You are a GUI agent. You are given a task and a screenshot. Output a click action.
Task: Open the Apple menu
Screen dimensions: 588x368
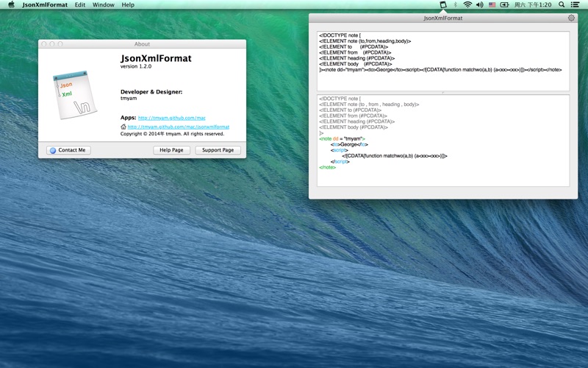[11, 4]
